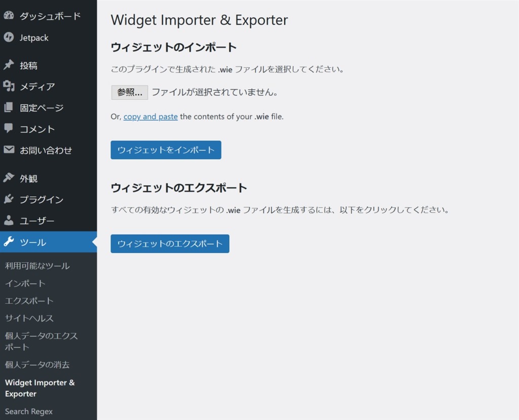
Task: Click the person icon beside ユーザー
Action: pyautogui.click(x=9, y=220)
